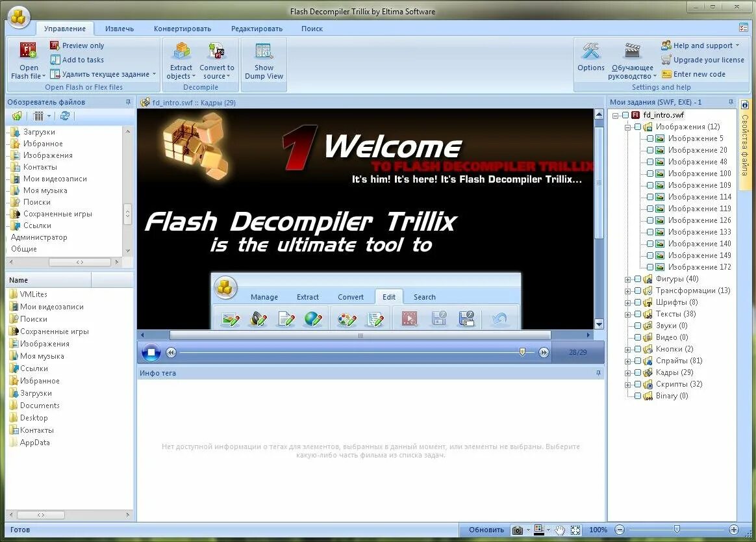Collapse the fd_intro.swf tree node

[616, 115]
